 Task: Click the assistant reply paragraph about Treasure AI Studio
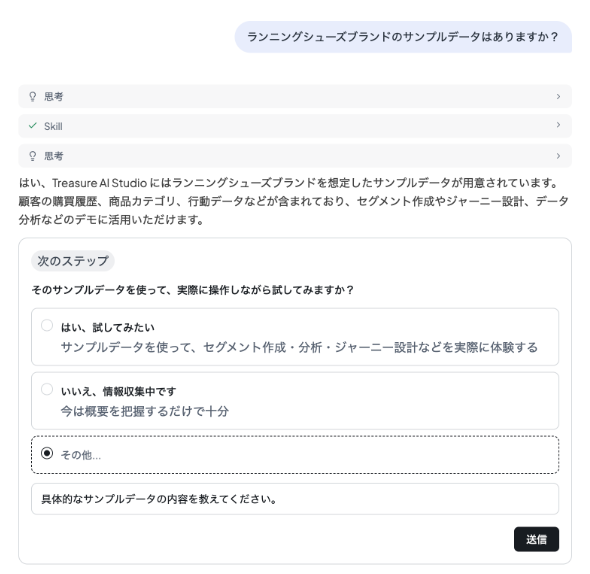[x=293, y=201]
